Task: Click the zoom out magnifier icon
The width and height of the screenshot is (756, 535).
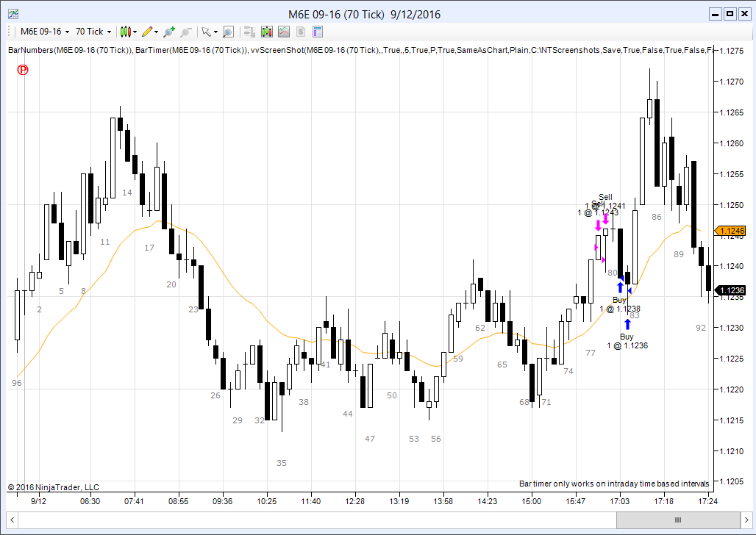Action: 185,32
